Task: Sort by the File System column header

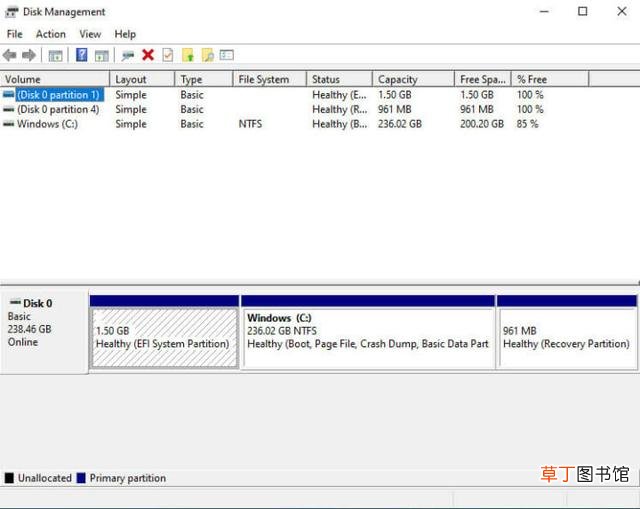Action: click(270, 79)
